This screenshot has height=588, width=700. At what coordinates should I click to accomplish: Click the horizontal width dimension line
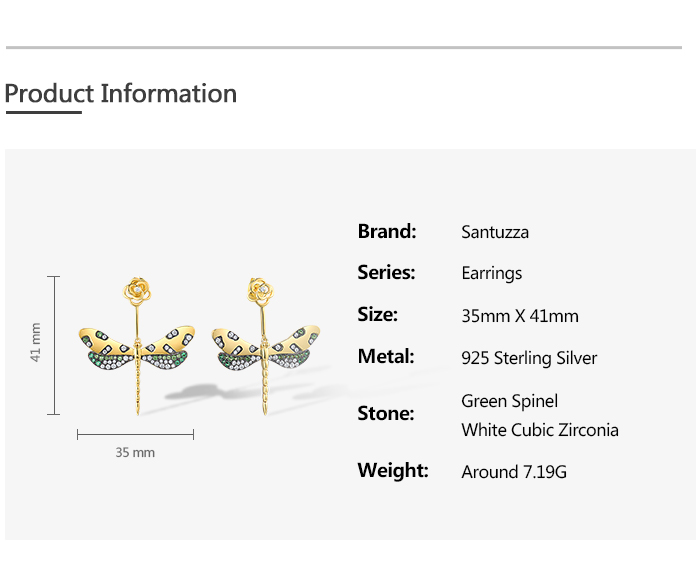click(135, 434)
